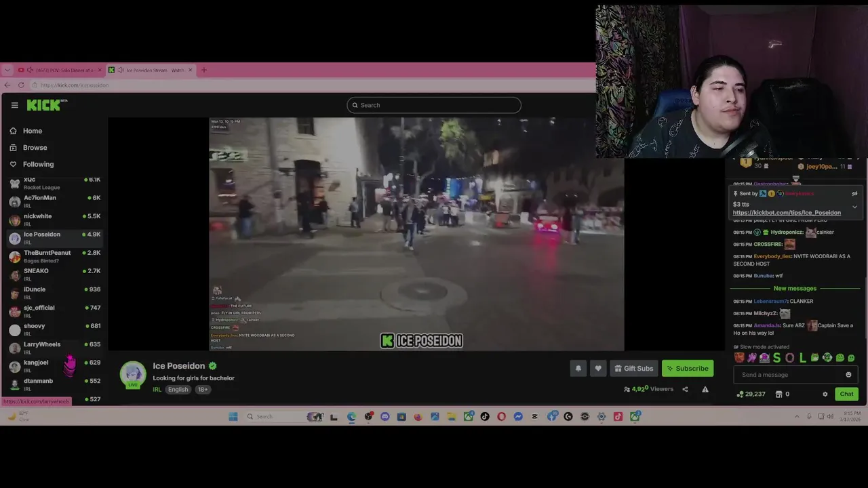868x488 pixels.
Task: Click Lebensraum7 username in chat
Action: pyautogui.click(x=770, y=301)
